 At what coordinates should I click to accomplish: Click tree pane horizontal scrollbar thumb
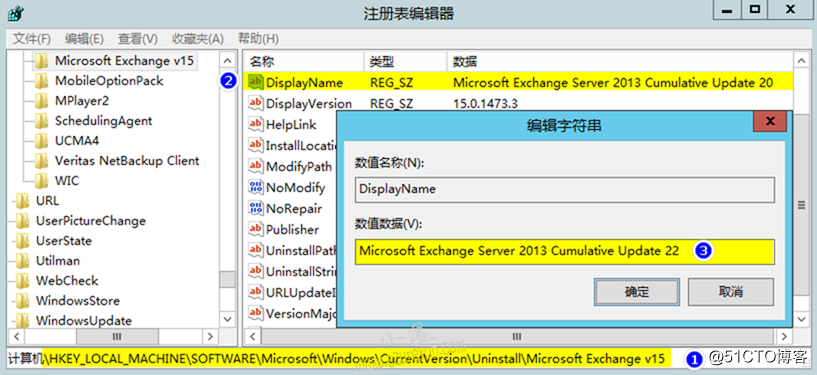(x=117, y=336)
